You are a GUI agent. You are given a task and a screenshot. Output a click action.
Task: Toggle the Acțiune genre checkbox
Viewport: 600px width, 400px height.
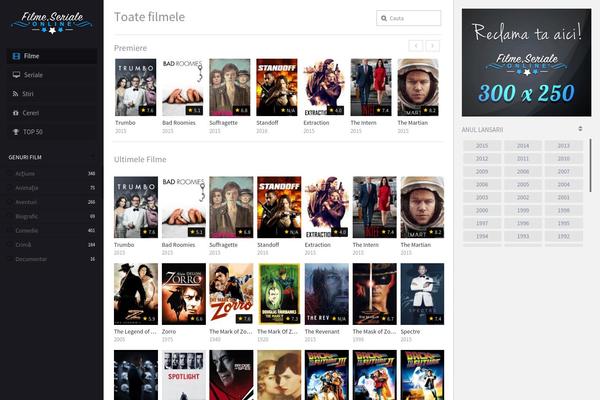tap(11, 174)
